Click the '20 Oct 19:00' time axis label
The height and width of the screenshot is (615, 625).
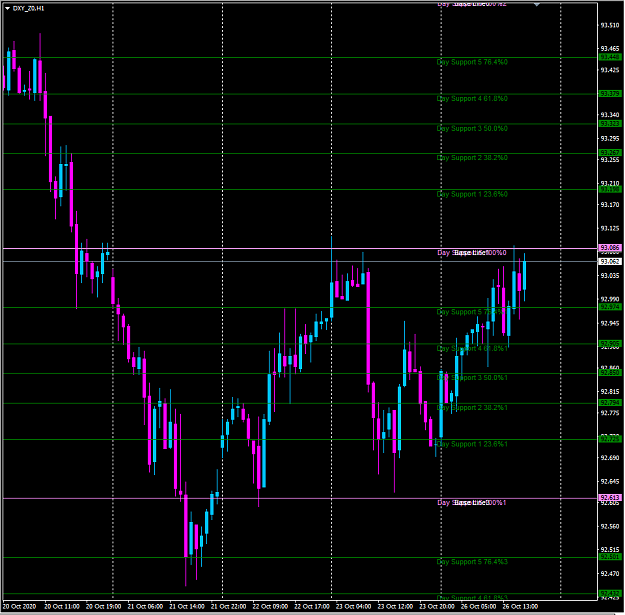(x=104, y=606)
